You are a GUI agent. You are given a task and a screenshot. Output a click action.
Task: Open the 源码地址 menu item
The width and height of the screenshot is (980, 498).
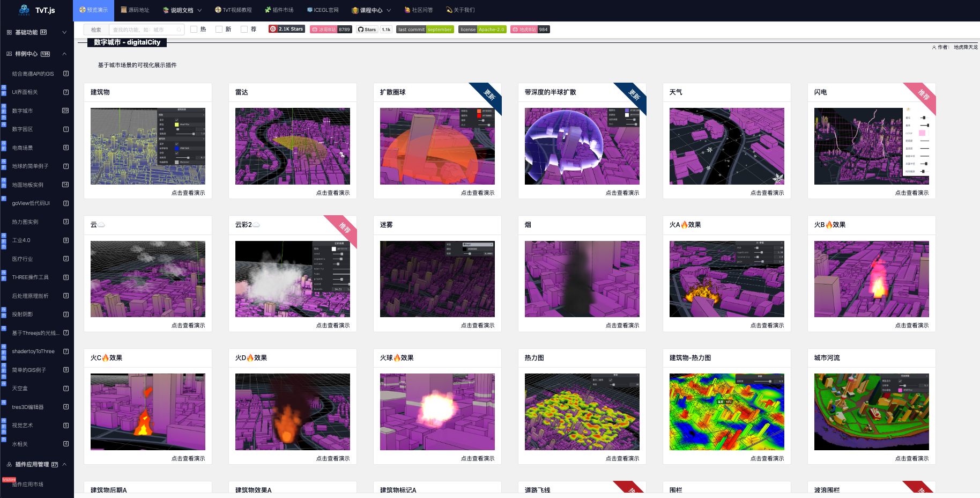pos(135,10)
